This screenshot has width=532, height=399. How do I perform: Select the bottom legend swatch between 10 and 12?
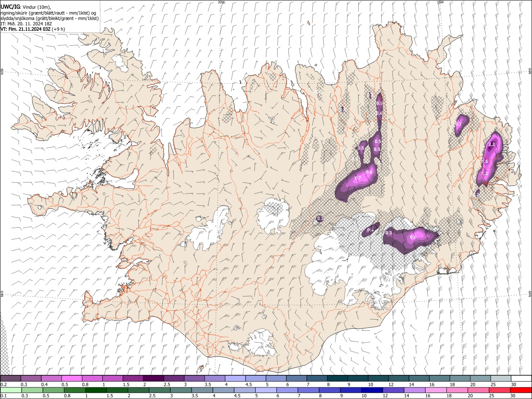(372, 390)
